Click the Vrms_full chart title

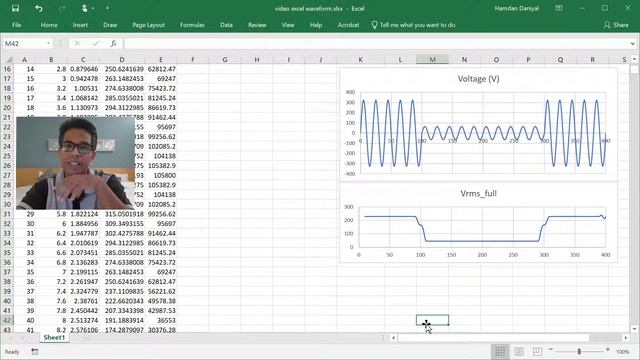[x=478, y=193]
